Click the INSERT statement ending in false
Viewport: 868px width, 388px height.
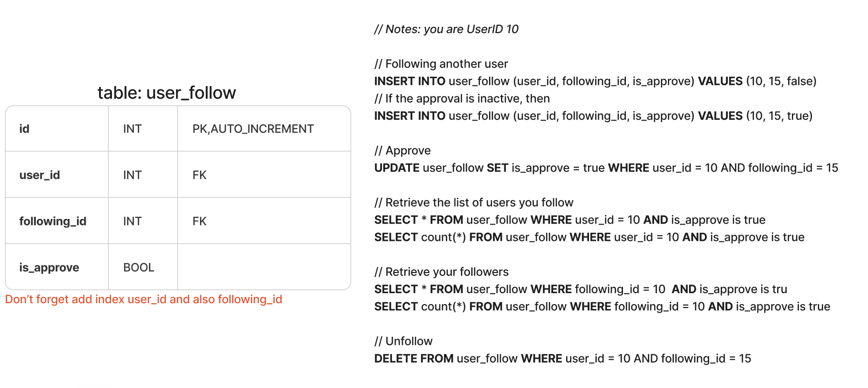pyautogui.click(x=595, y=81)
